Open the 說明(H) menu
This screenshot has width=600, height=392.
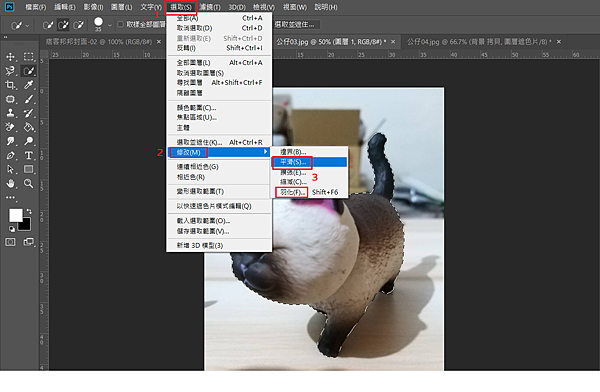[326, 7]
